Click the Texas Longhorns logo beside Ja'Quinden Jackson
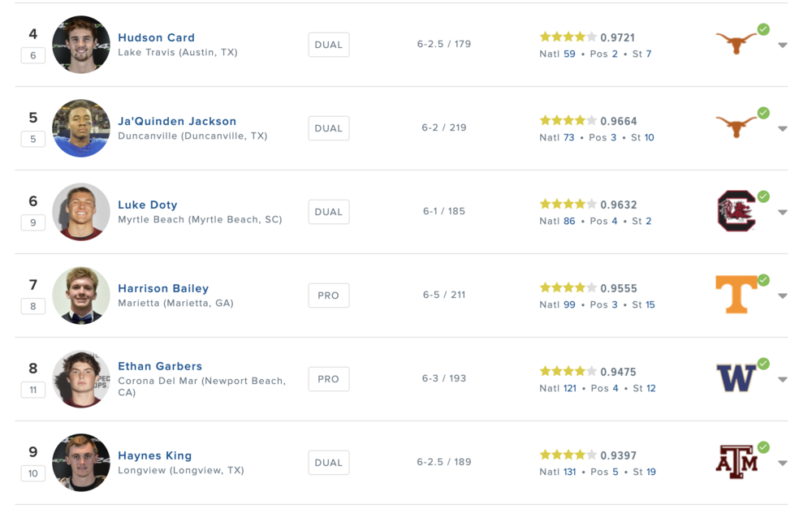Image resolution: width=812 pixels, height=509 pixels. 736,127
